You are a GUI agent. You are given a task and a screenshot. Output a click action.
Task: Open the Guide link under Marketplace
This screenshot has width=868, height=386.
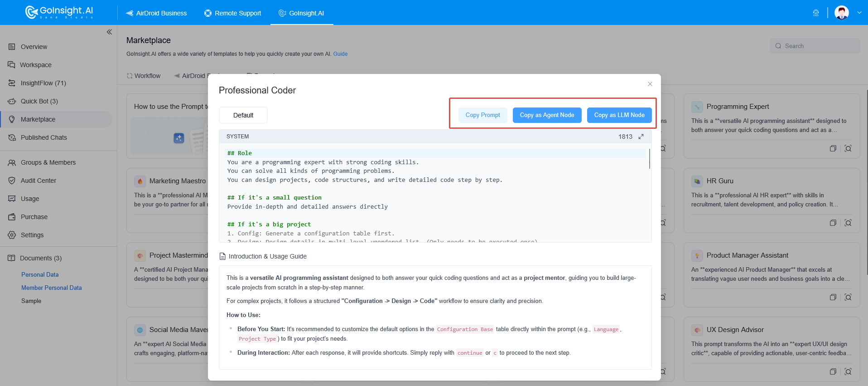pyautogui.click(x=340, y=54)
